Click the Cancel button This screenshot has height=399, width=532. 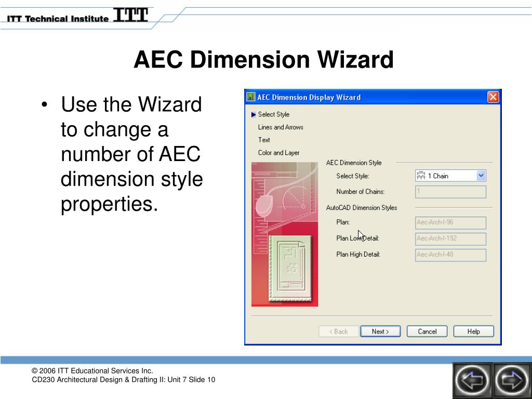427,331
